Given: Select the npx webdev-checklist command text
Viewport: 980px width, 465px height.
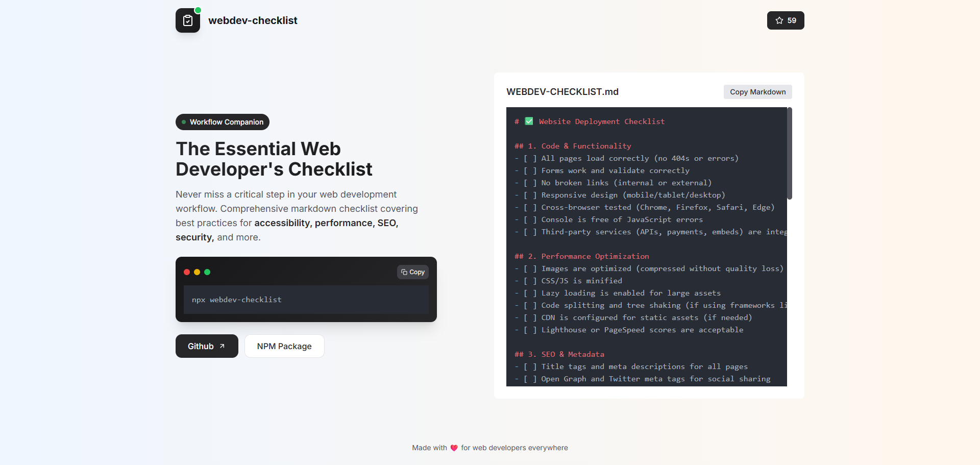Looking at the screenshot, I should point(236,300).
